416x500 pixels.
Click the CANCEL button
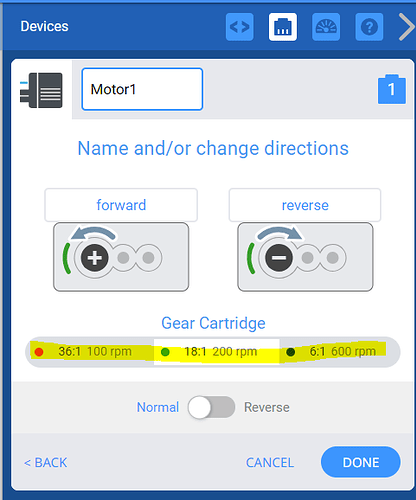click(270, 463)
